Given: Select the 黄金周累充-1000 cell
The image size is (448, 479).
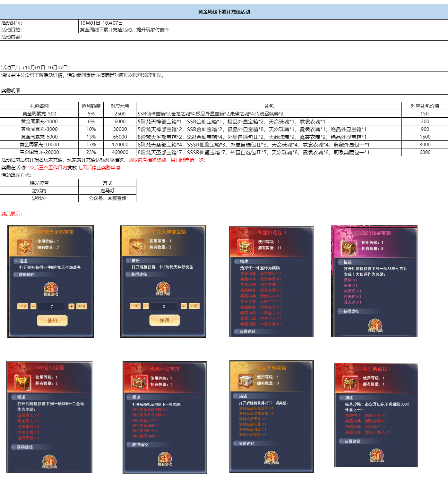Looking at the screenshot, I should pos(39,121).
